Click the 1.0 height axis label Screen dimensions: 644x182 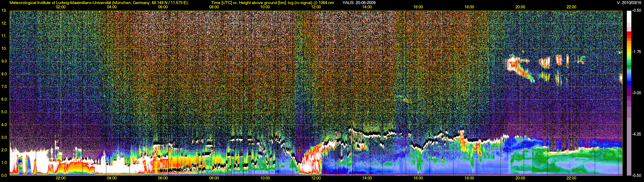(4, 163)
